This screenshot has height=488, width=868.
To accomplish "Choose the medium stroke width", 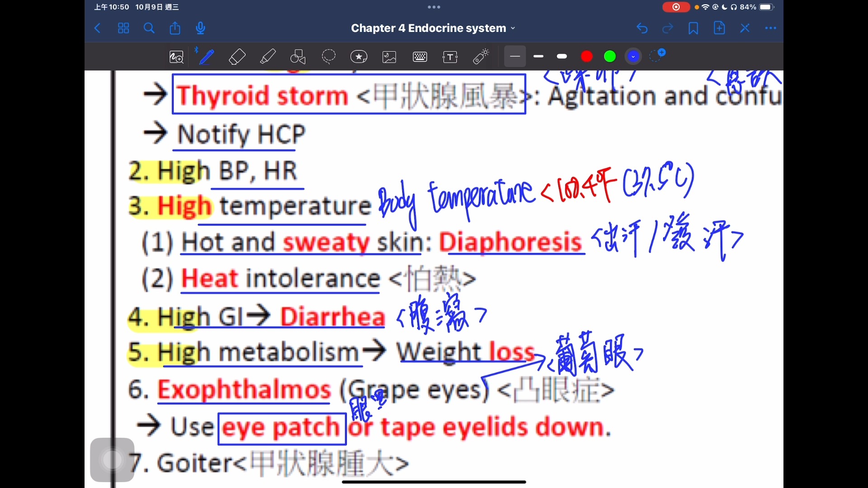I will pyautogui.click(x=538, y=56).
